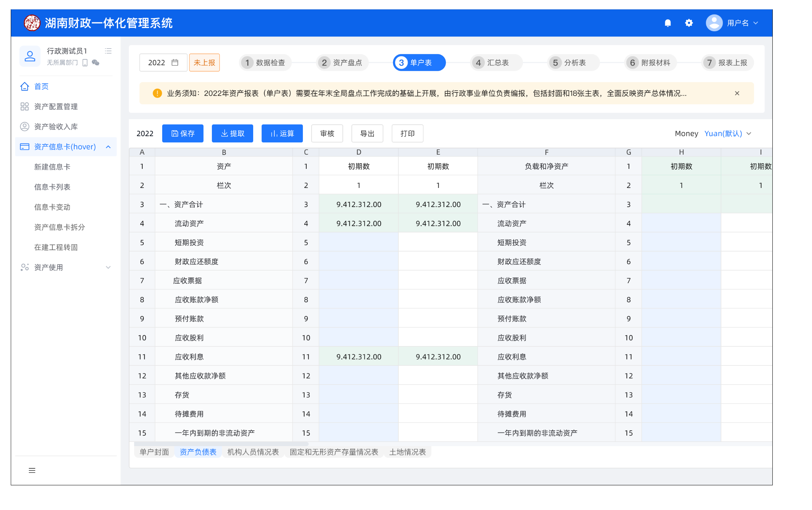Click the mobile phone icon beside 无所属部门
Screen dimensions: 812x510
[85, 63]
